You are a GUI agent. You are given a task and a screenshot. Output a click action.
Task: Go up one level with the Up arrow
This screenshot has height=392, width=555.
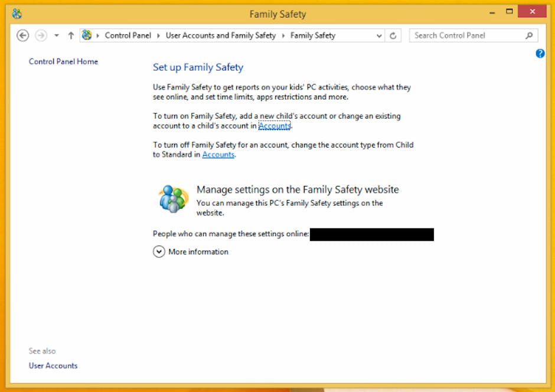coord(71,35)
